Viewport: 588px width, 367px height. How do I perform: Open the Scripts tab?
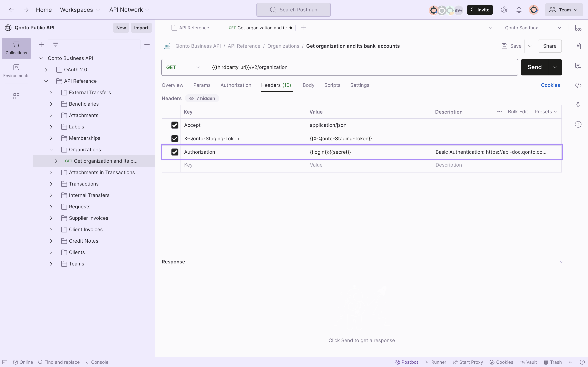click(332, 85)
